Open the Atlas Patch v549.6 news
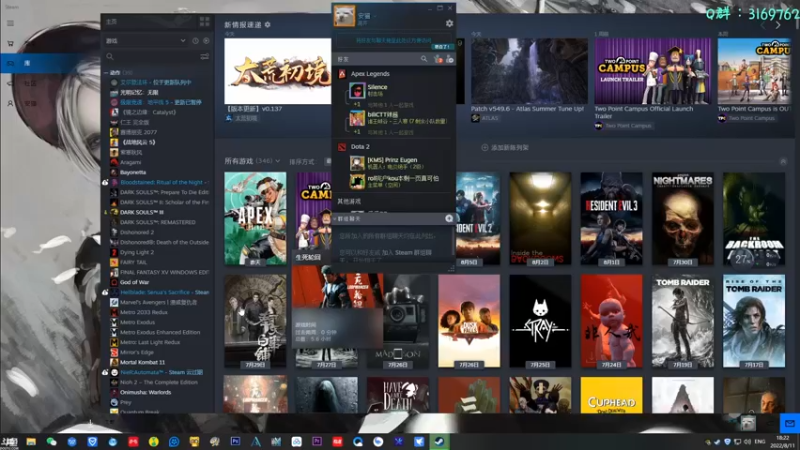This screenshot has width=800, height=450. [x=529, y=71]
